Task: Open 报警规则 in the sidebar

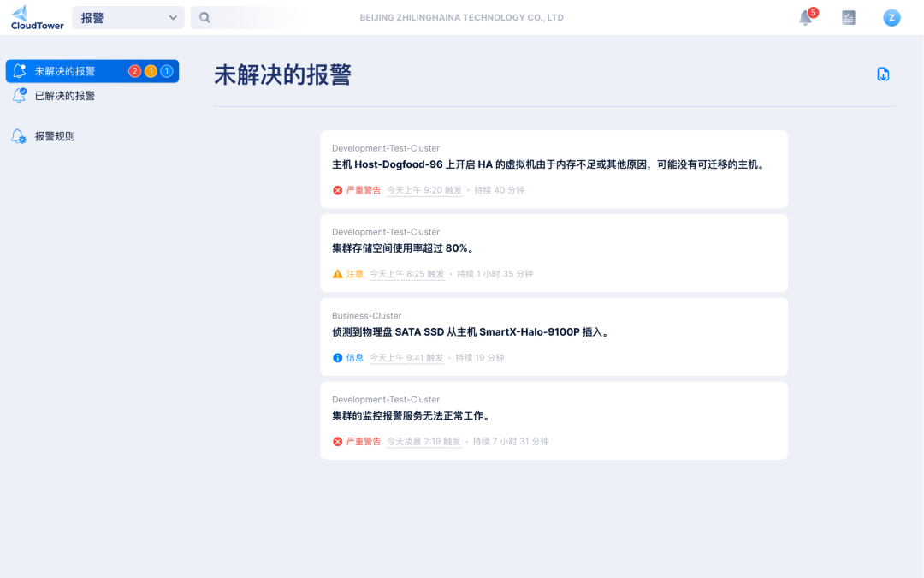Action: click(x=92, y=136)
